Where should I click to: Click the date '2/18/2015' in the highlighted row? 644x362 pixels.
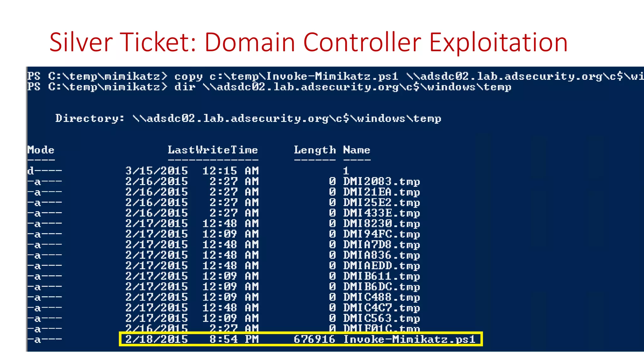(157, 339)
